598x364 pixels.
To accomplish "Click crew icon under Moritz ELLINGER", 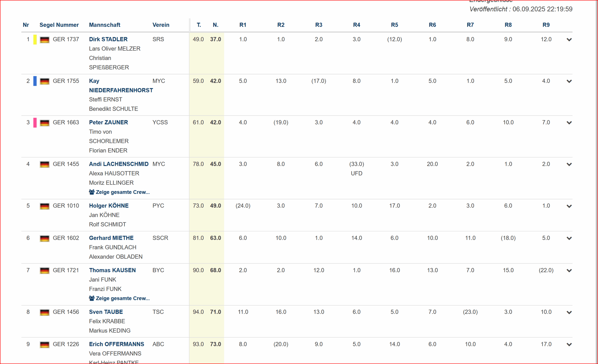I will coord(92,192).
